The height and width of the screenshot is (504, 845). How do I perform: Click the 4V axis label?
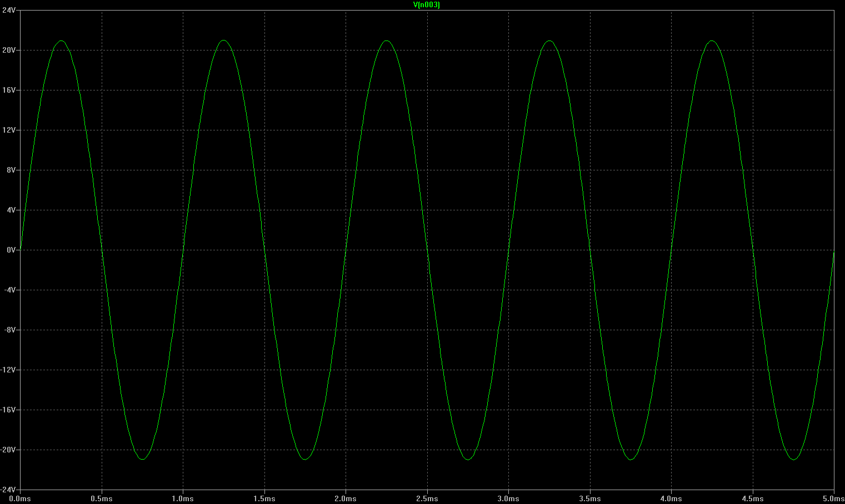tap(11, 210)
